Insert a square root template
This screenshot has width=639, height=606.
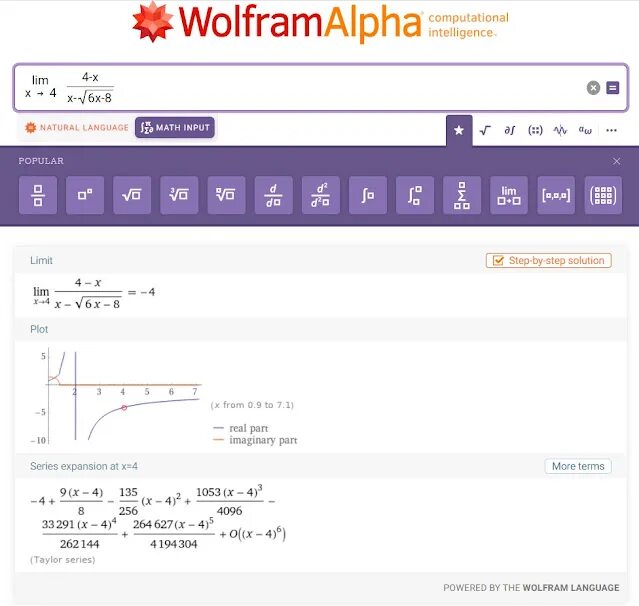(132, 195)
